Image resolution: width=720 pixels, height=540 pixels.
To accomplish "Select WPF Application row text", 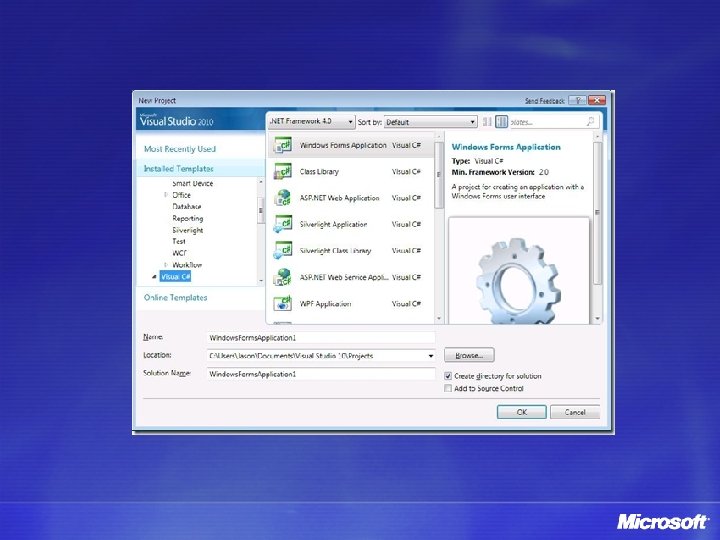I will click(x=325, y=304).
